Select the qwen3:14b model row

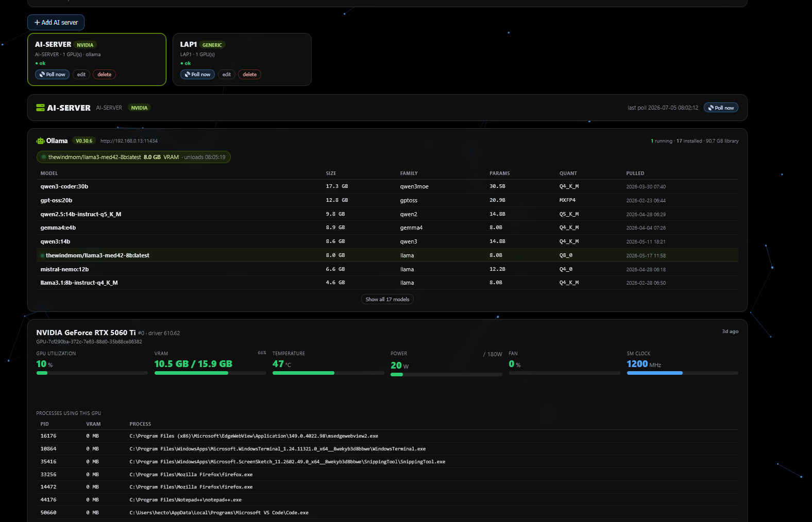387,241
